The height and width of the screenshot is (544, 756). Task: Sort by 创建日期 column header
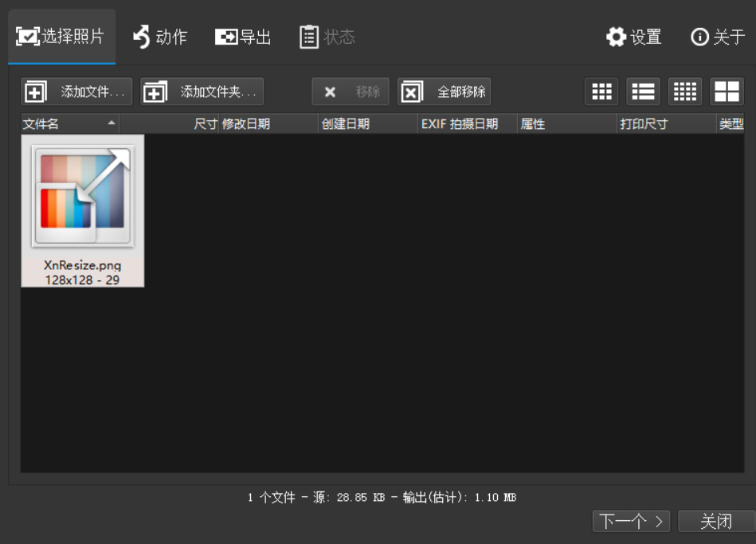click(368, 124)
